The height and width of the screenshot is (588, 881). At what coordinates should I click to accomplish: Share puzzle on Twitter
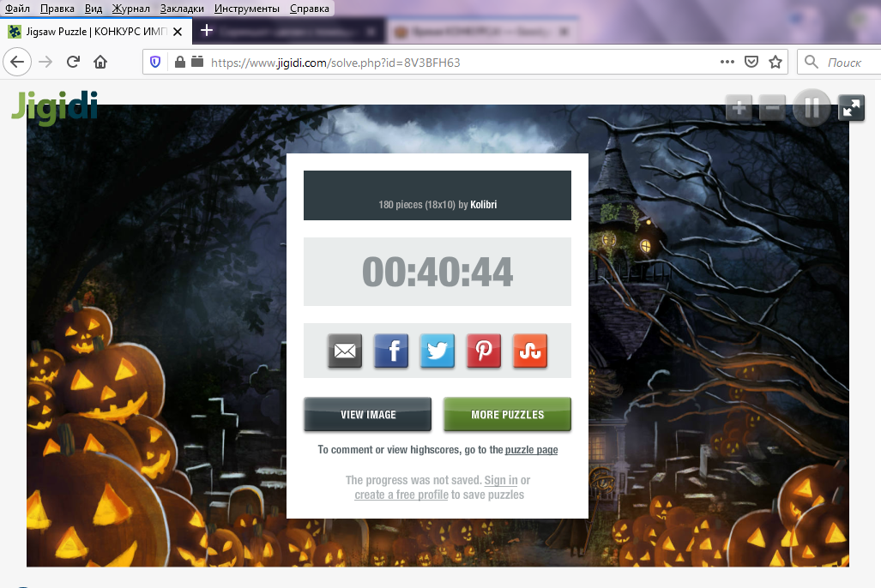[437, 351]
